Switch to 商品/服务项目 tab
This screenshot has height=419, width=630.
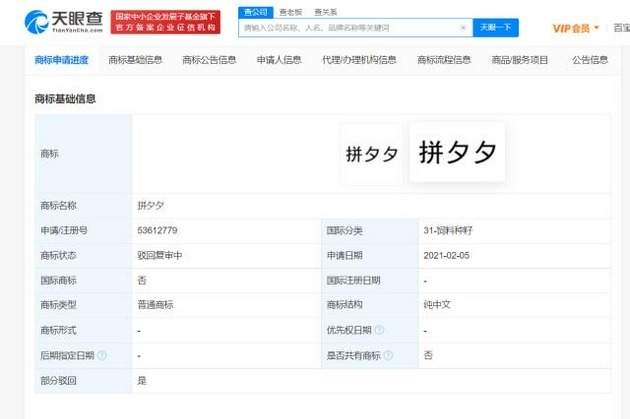(520, 60)
